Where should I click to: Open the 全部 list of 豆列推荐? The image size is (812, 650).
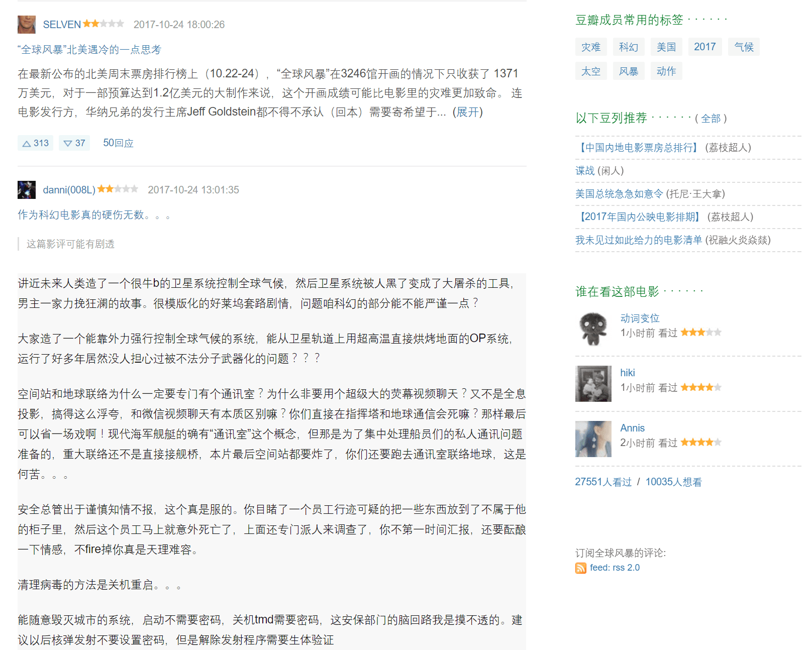pos(711,119)
